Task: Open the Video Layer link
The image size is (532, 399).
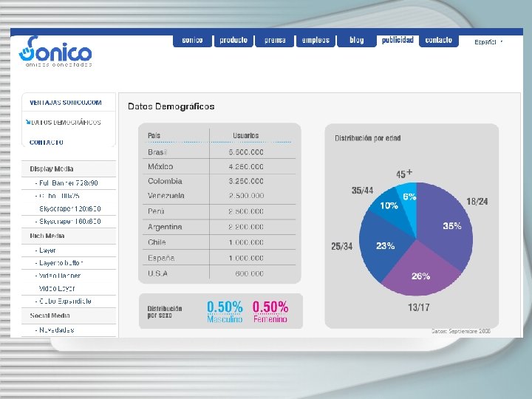Action: coord(57,288)
